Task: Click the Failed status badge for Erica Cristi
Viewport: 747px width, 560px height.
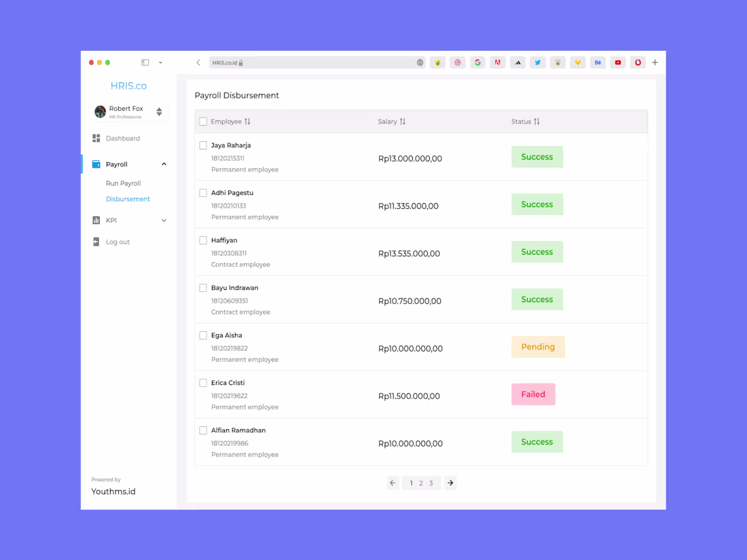Action: click(x=533, y=394)
